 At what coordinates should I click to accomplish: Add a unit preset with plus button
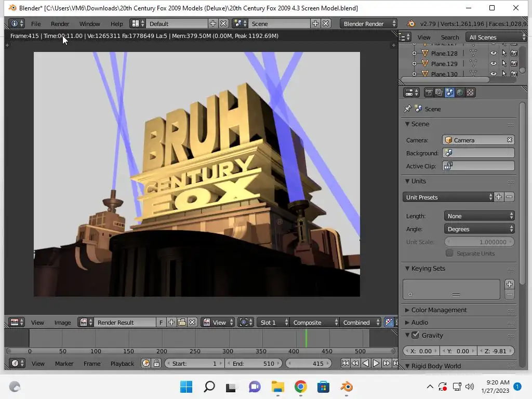point(499,197)
